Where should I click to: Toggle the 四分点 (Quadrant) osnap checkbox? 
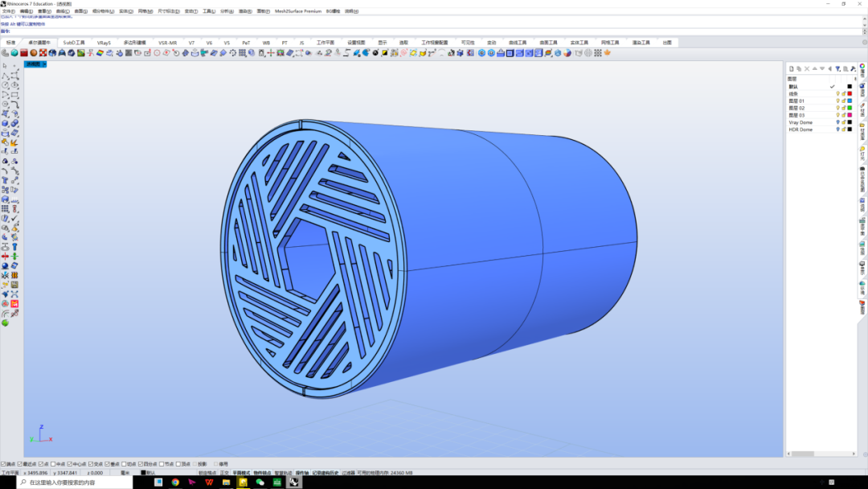point(141,464)
